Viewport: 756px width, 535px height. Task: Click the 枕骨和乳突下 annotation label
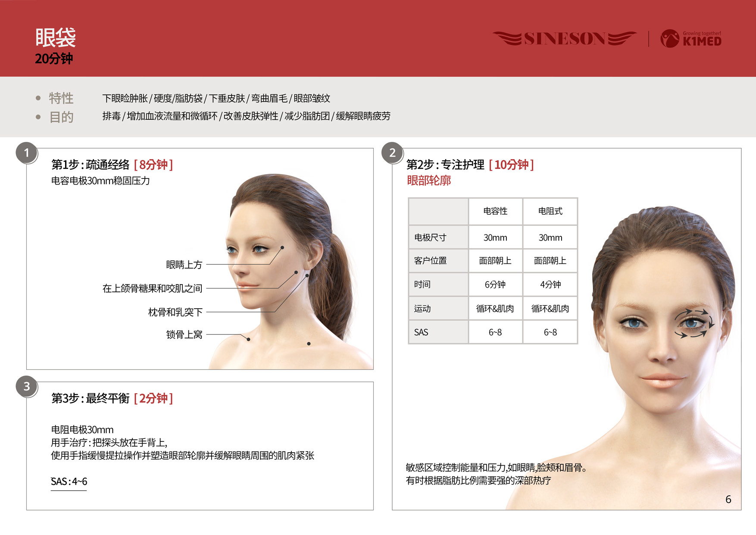pos(175,312)
